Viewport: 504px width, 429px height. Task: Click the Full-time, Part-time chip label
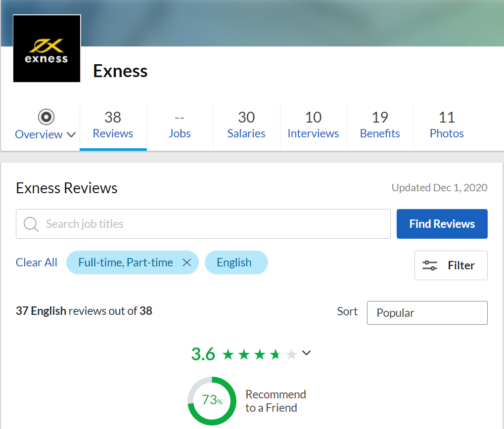tap(126, 262)
